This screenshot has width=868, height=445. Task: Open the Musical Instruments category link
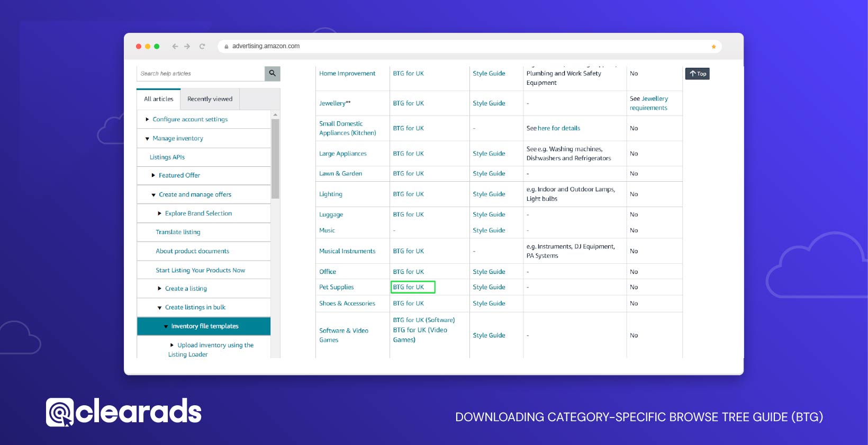347,251
